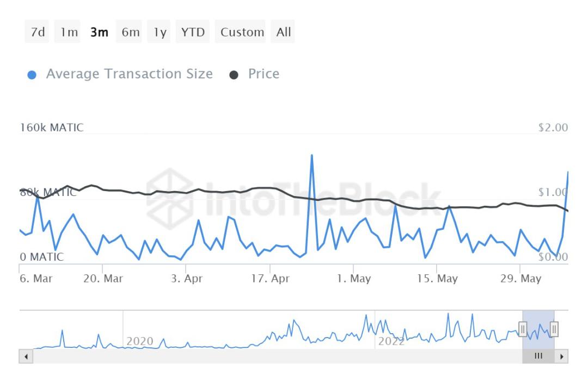The image size is (588, 392).
Task: Select the 7d time range
Action: click(x=38, y=32)
